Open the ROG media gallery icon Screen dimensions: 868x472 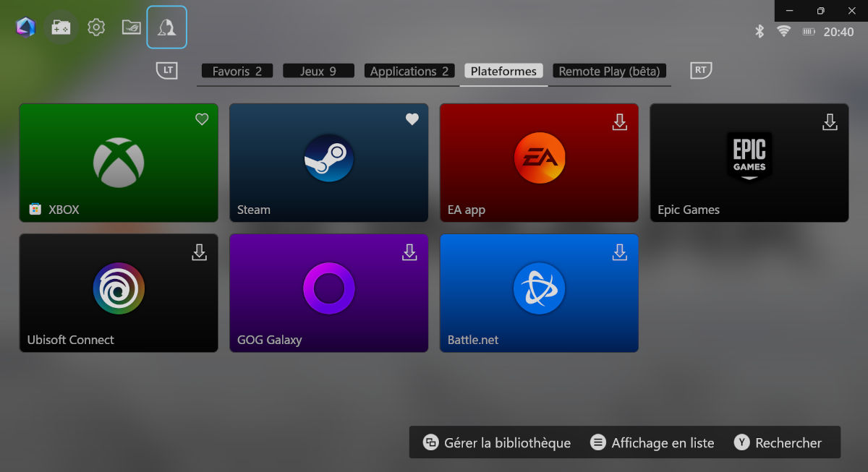(x=131, y=27)
